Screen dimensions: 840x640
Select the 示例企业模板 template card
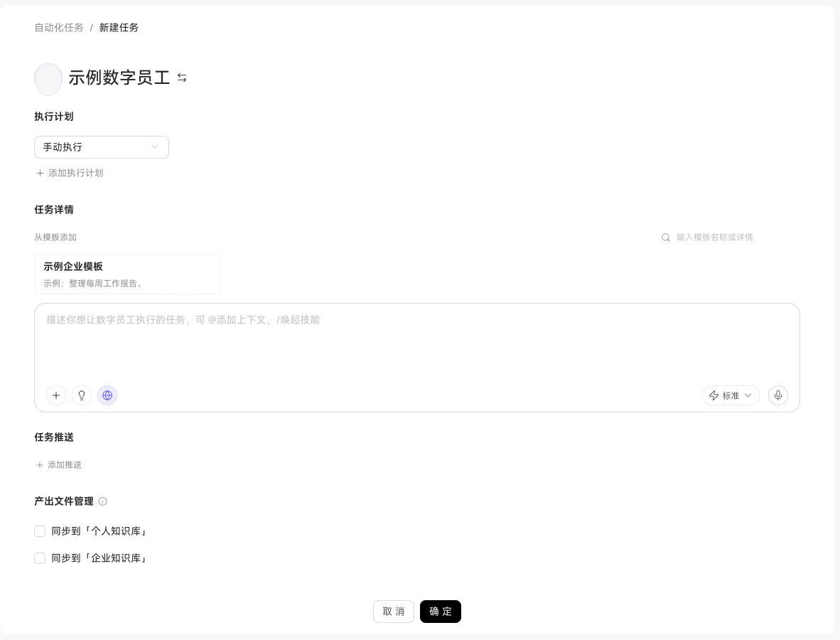pyautogui.click(x=127, y=274)
